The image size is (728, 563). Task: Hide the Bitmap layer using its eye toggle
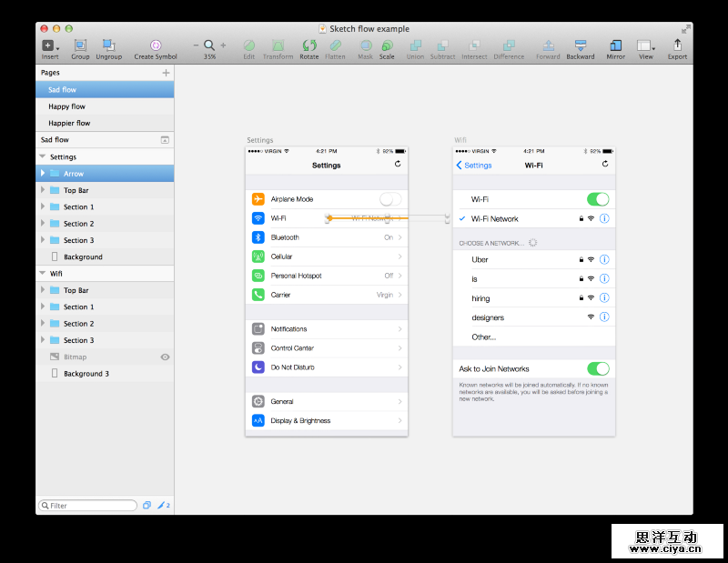(x=163, y=356)
